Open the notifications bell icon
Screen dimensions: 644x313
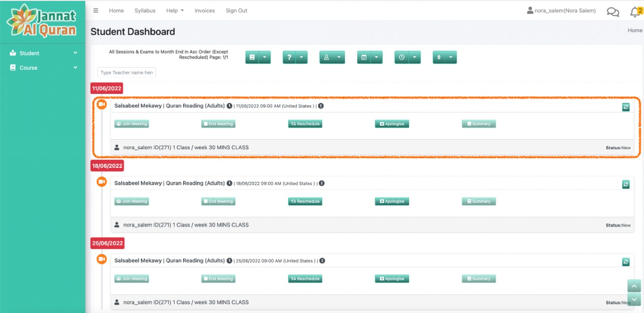635,12
